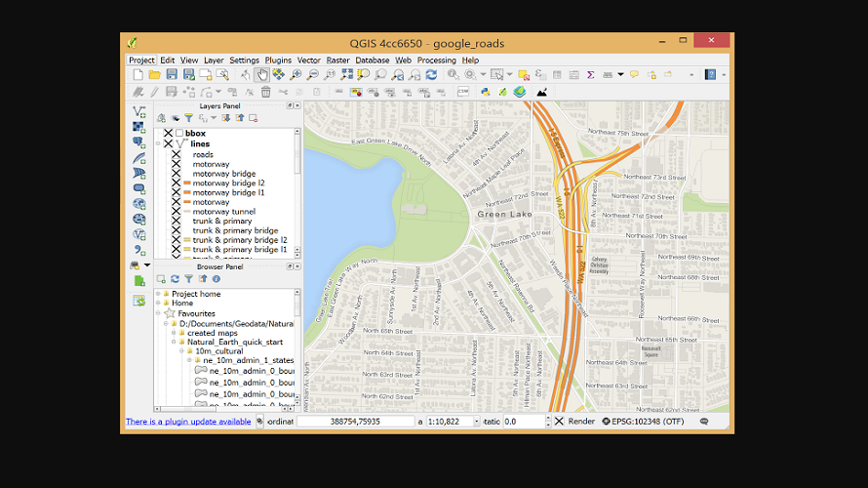Click the CSW catalog icon
868x488 pixels.
463,92
